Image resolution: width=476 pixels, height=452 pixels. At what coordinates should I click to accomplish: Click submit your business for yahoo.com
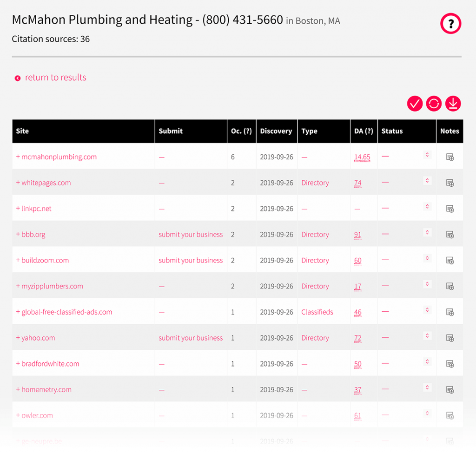pos(191,338)
